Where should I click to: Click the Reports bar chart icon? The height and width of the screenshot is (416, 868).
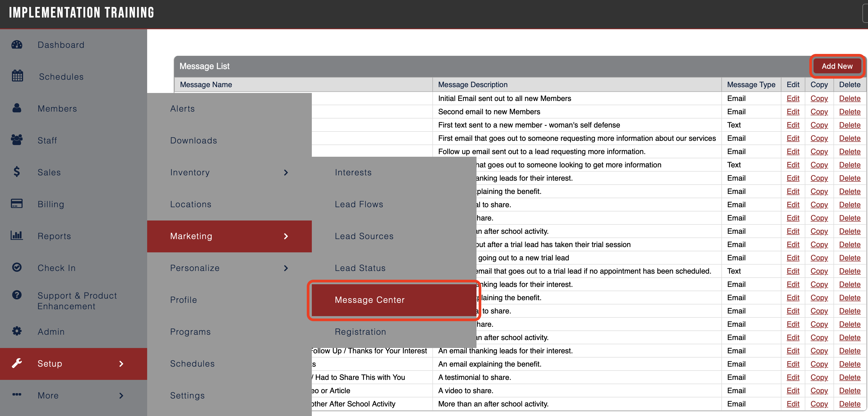[17, 235]
